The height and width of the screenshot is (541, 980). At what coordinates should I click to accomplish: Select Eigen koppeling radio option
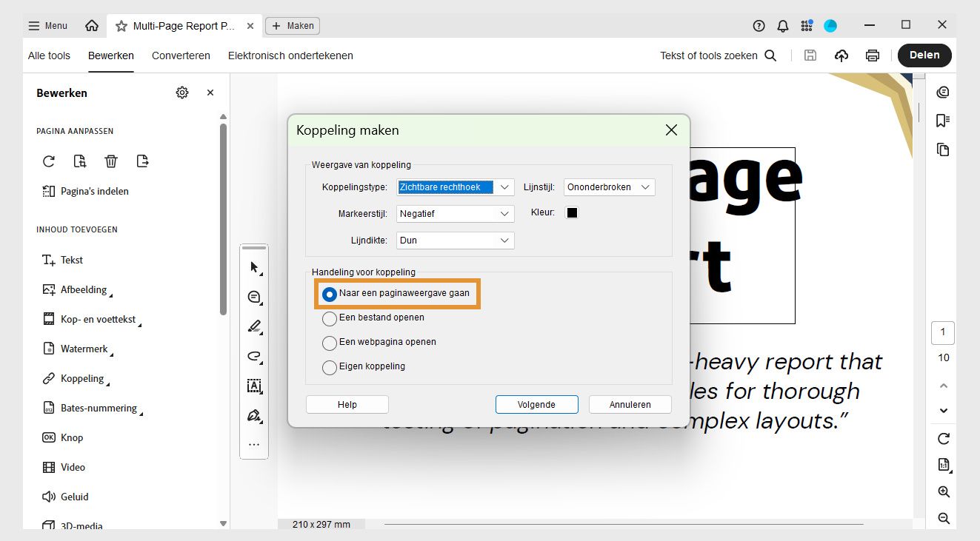[330, 367]
